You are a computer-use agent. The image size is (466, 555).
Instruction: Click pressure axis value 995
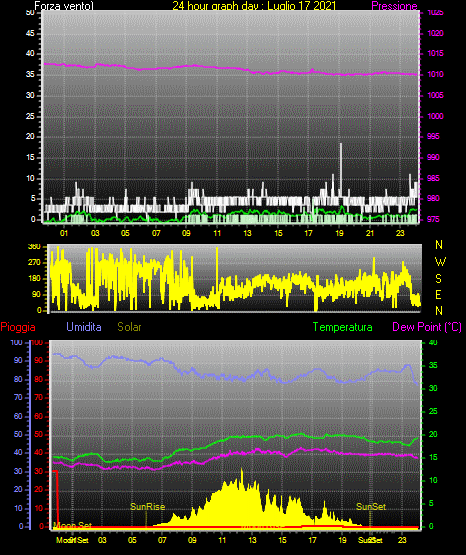click(x=433, y=136)
